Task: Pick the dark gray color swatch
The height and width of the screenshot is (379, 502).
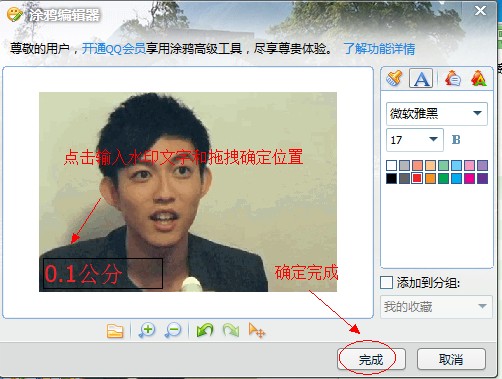Action: (404, 178)
